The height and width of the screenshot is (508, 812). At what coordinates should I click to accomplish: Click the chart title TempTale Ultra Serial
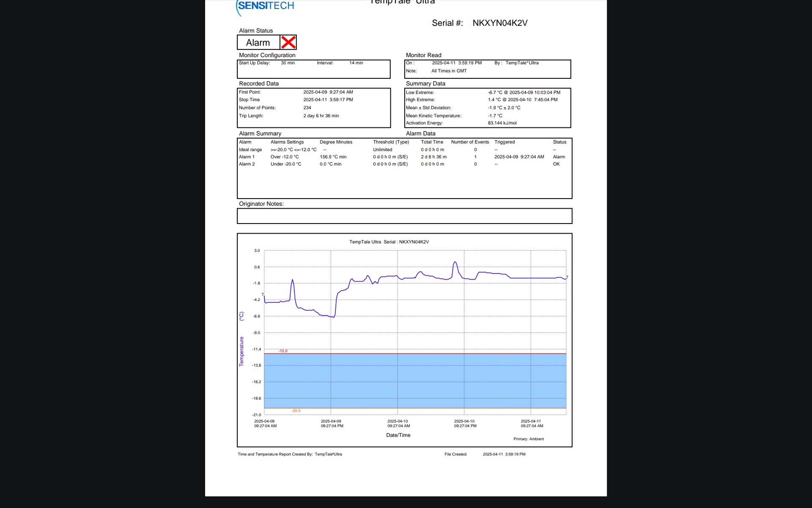[389, 242]
